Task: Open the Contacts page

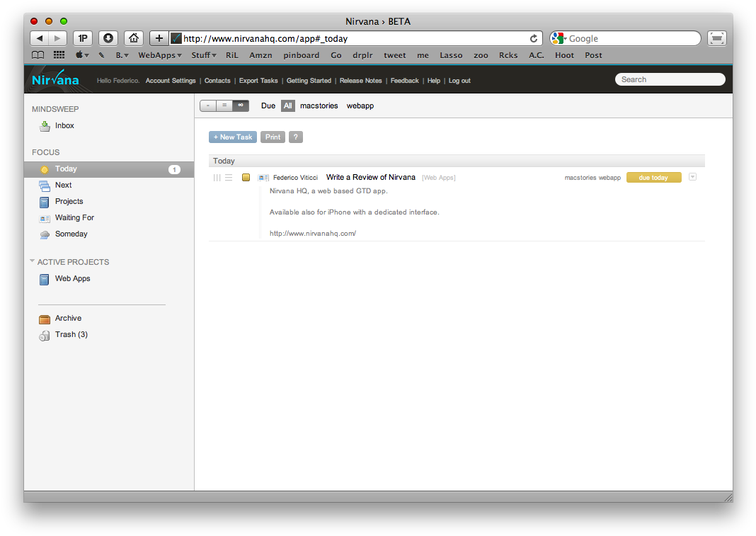Action: [x=217, y=81]
